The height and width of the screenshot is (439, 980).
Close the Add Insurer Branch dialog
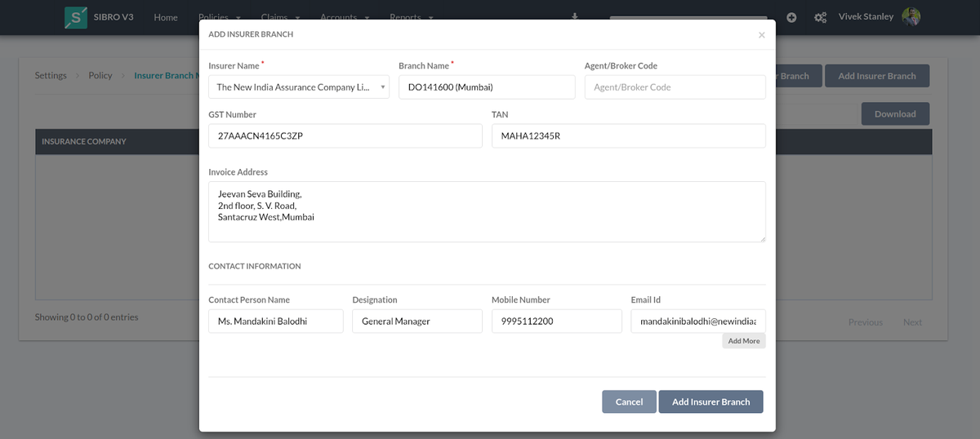point(761,35)
